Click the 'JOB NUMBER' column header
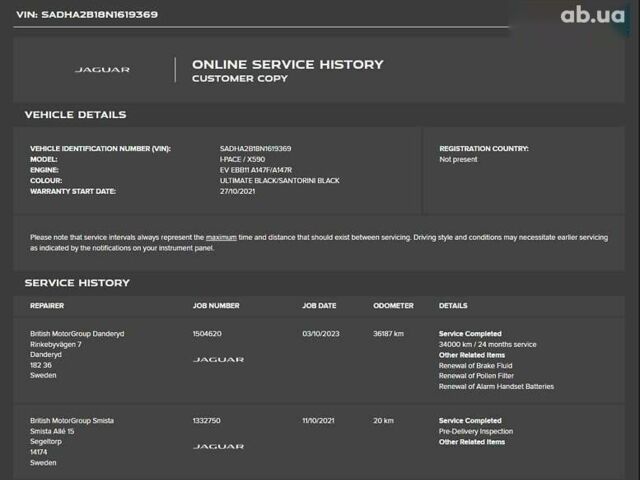Screen dimensions: 640x480 pyautogui.click(x=216, y=306)
